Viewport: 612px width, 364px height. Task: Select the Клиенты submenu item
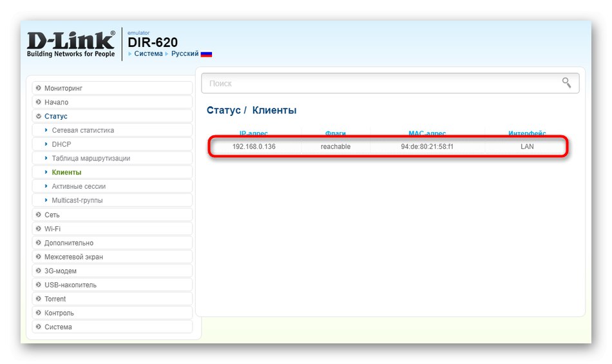point(112,173)
